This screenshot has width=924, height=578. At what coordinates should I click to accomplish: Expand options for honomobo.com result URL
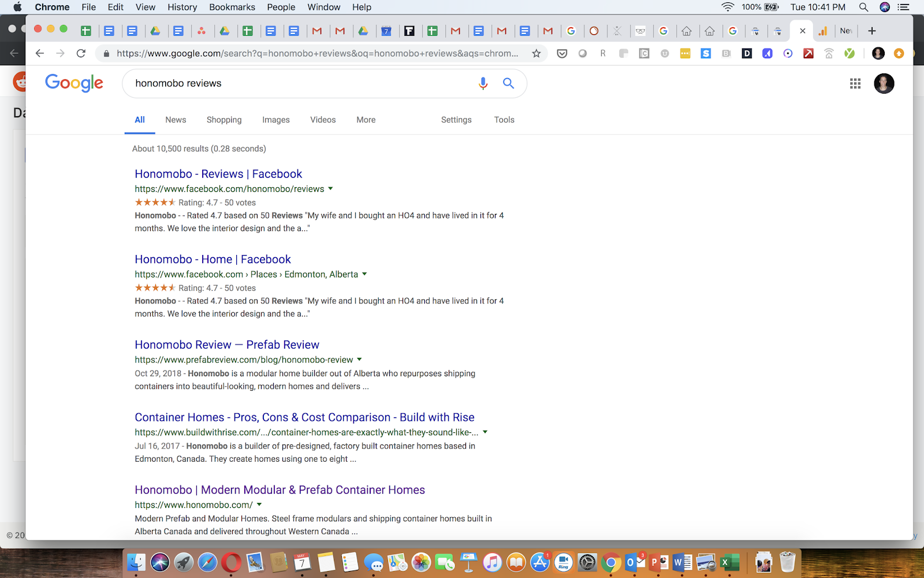point(259,505)
